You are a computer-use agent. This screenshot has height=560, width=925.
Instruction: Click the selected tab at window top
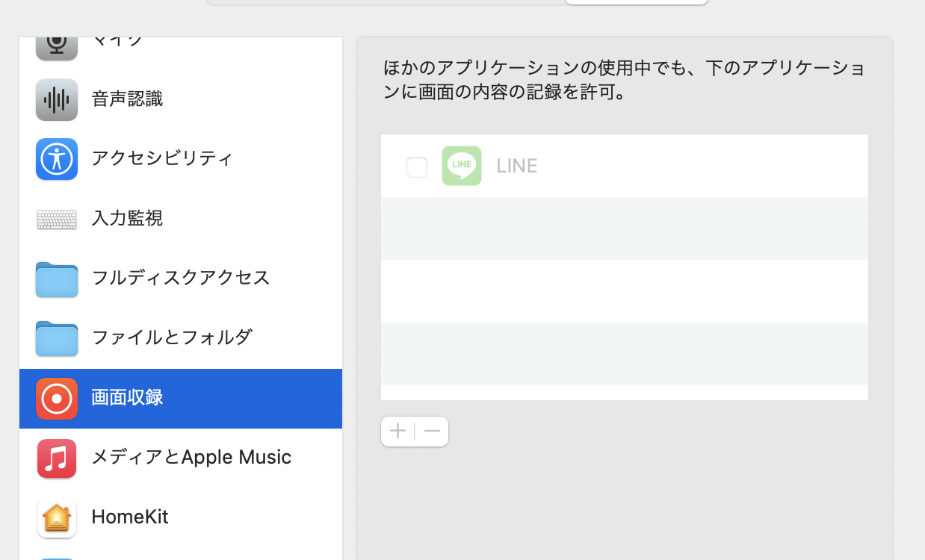point(636,2)
